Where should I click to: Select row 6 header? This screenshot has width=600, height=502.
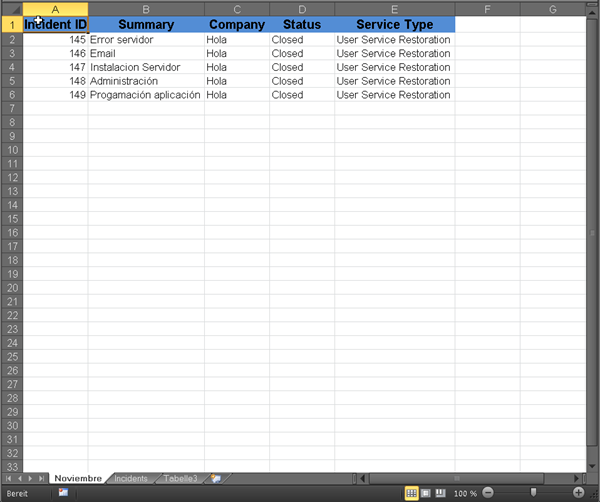tap(11, 95)
